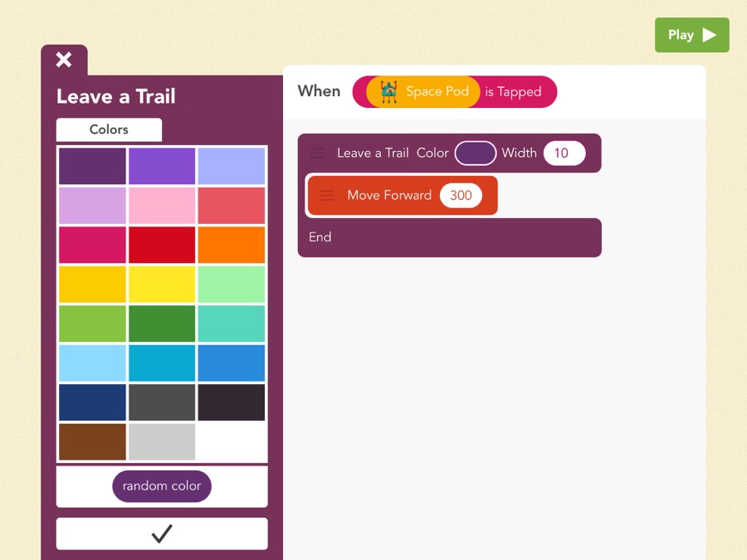The image size is (747, 560).
Task: Click the End block
Action: pos(449,237)
